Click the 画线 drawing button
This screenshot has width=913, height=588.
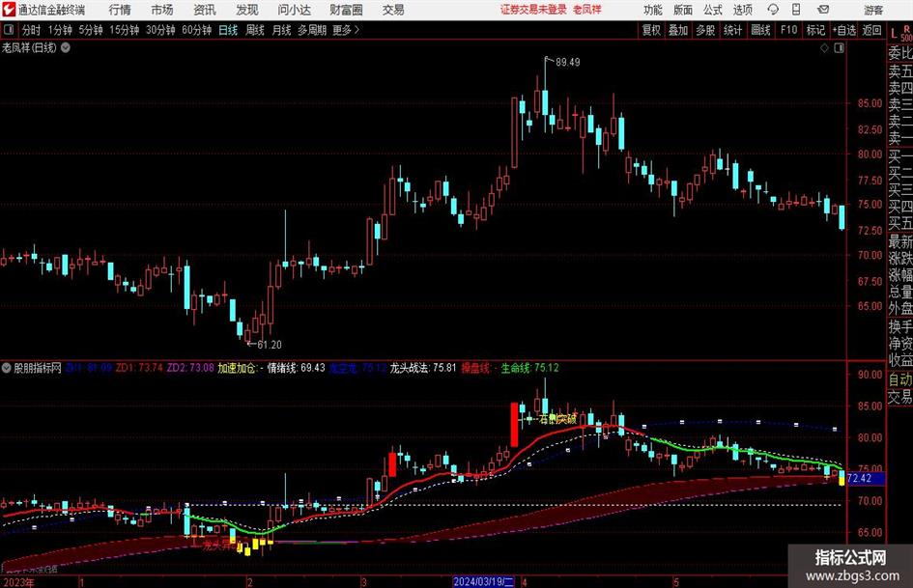coord(760,30)
